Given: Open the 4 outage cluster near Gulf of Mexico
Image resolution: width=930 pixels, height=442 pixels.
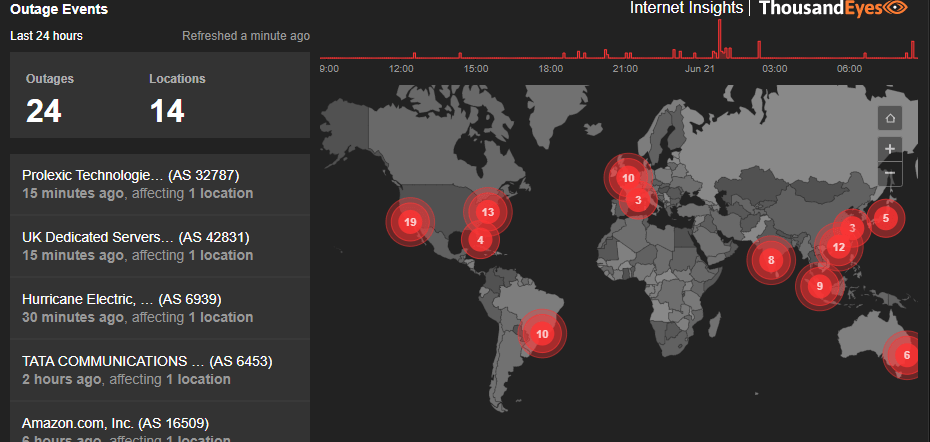Looking at the screenshot, I should (481, 240).
